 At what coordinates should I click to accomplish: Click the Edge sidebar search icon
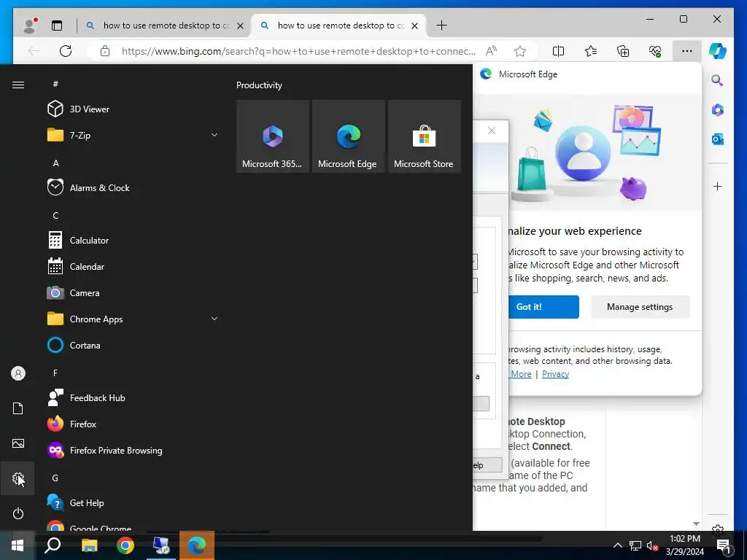(x=718, y=80)
